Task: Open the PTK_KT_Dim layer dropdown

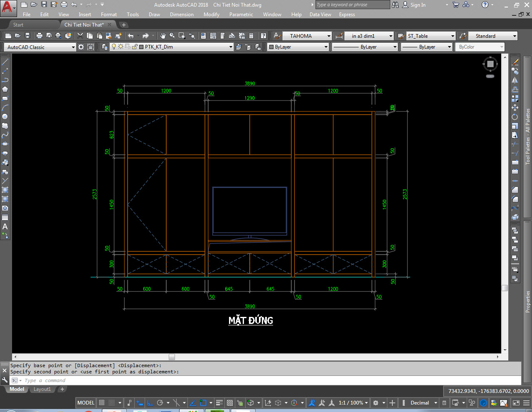Action: pyautogui.click(x=172, y=47)
